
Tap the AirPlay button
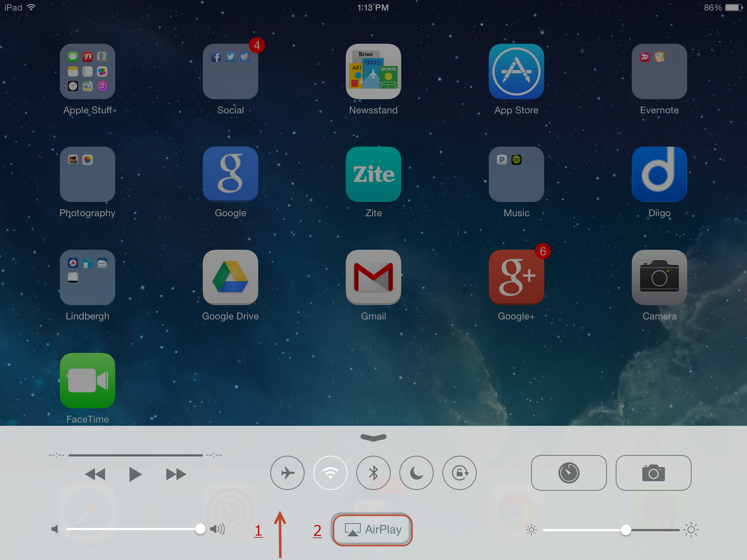pos(373,530)
